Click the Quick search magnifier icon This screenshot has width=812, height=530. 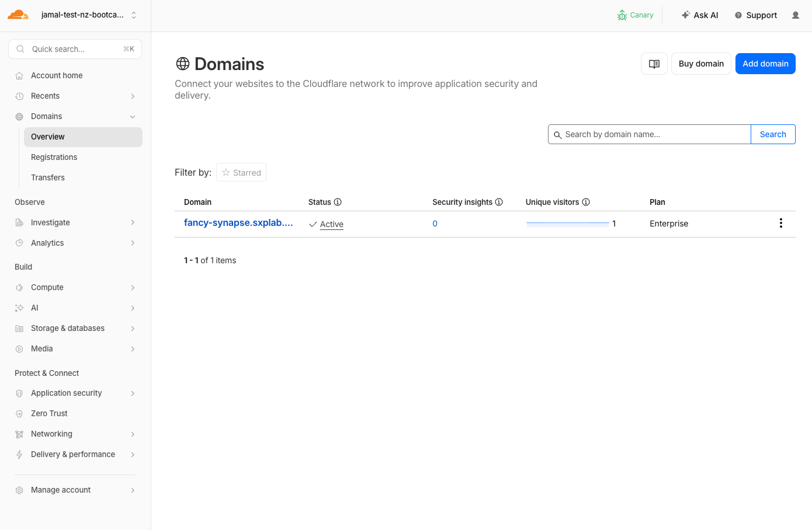tap(20, 49)
